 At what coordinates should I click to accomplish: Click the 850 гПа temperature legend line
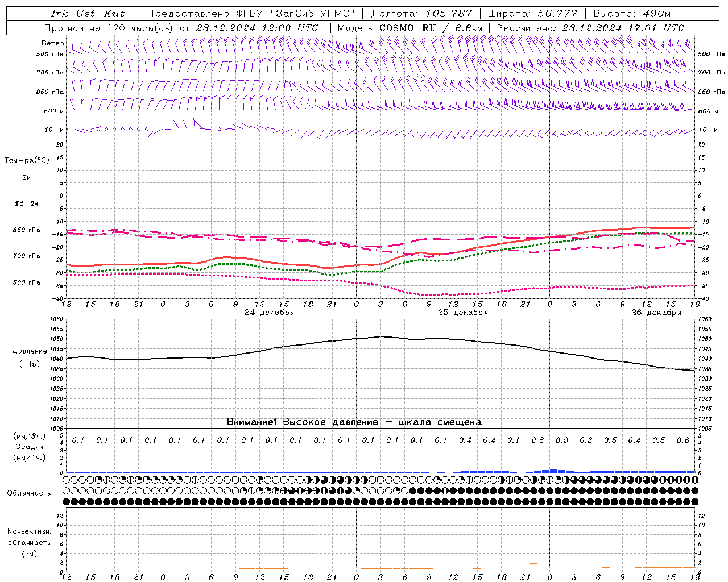point(26,236)
